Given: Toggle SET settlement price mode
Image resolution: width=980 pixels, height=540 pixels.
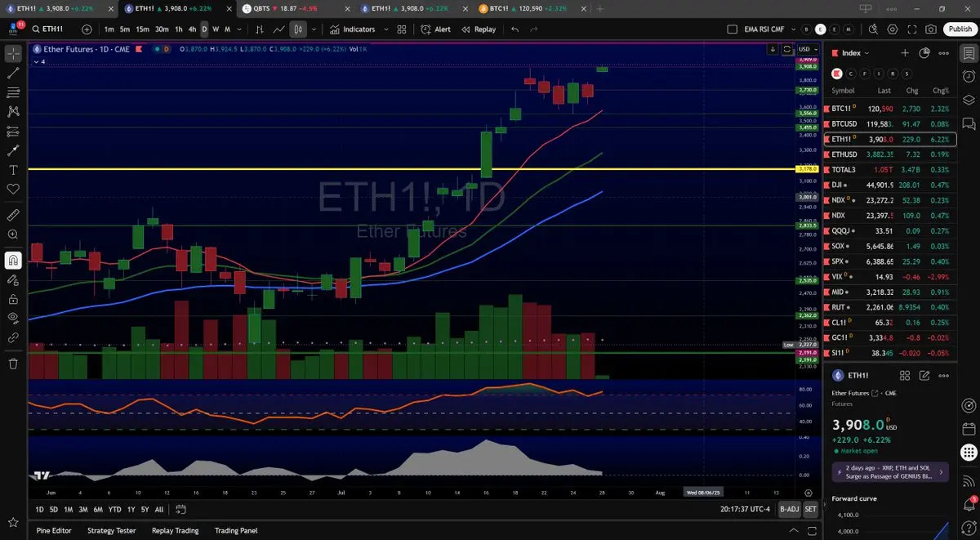Looking at the screenshot, I should tap(810, 509).
